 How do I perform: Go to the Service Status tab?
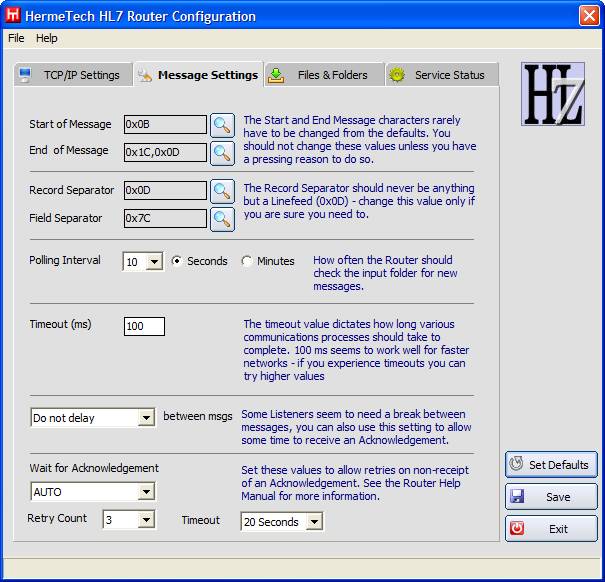(442, 74)
